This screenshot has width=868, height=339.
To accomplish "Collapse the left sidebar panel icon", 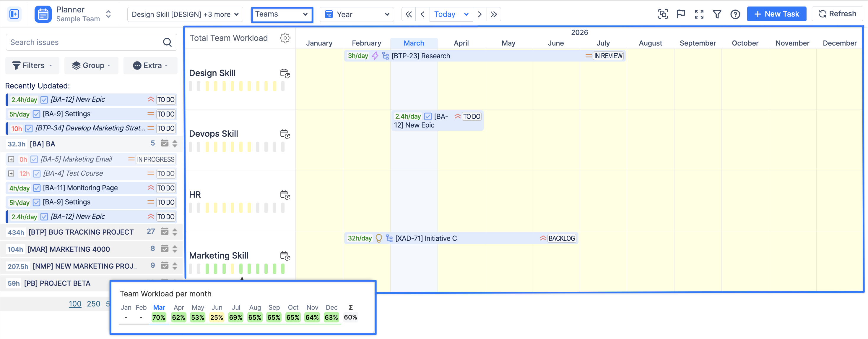I will pyautogui.click(x=14, y=14).
